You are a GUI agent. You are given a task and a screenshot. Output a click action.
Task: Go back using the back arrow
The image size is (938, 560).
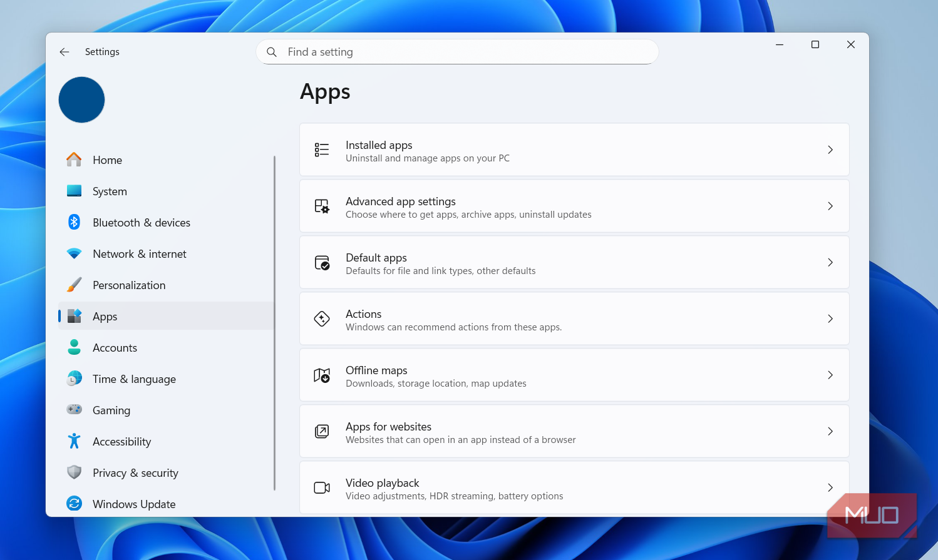click(x=64, y=52)
